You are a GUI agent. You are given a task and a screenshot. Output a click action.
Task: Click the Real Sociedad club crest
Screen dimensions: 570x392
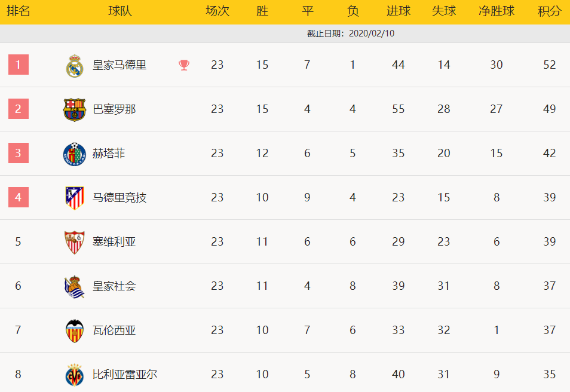75,287
